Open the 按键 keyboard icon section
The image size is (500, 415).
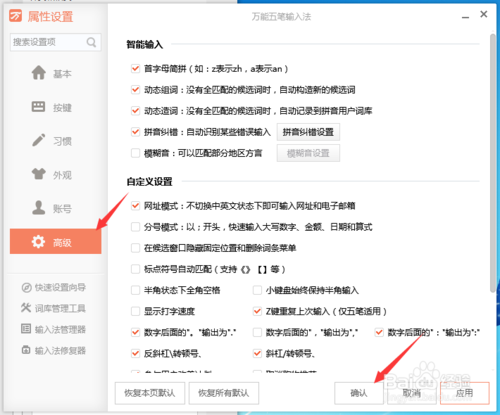38,107
